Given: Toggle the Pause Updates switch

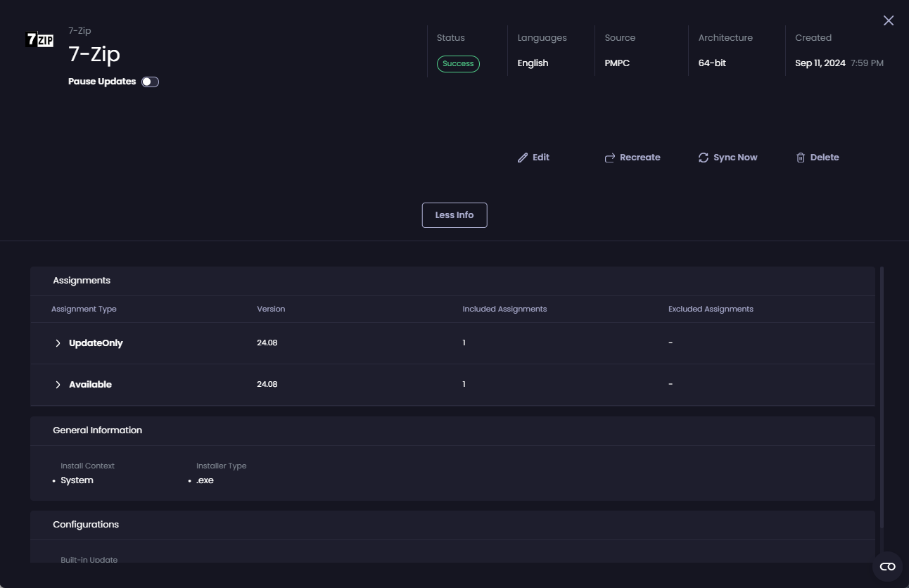Looking at the screenshot, I should [150, 82].
